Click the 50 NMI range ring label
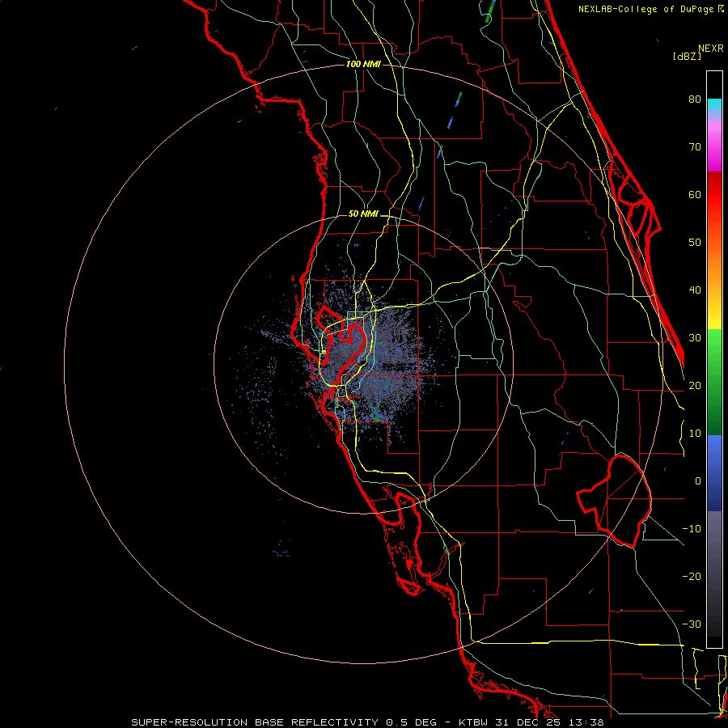 pyautogui.click(x=363, y=214)
